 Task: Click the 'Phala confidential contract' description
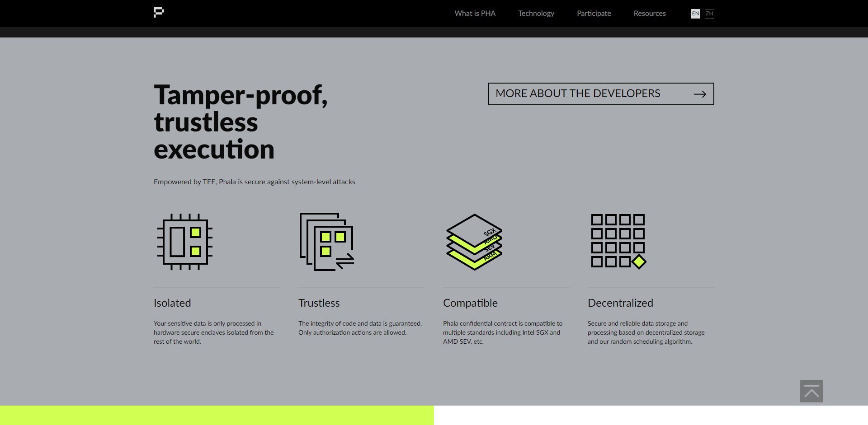(x=503, y=332)
